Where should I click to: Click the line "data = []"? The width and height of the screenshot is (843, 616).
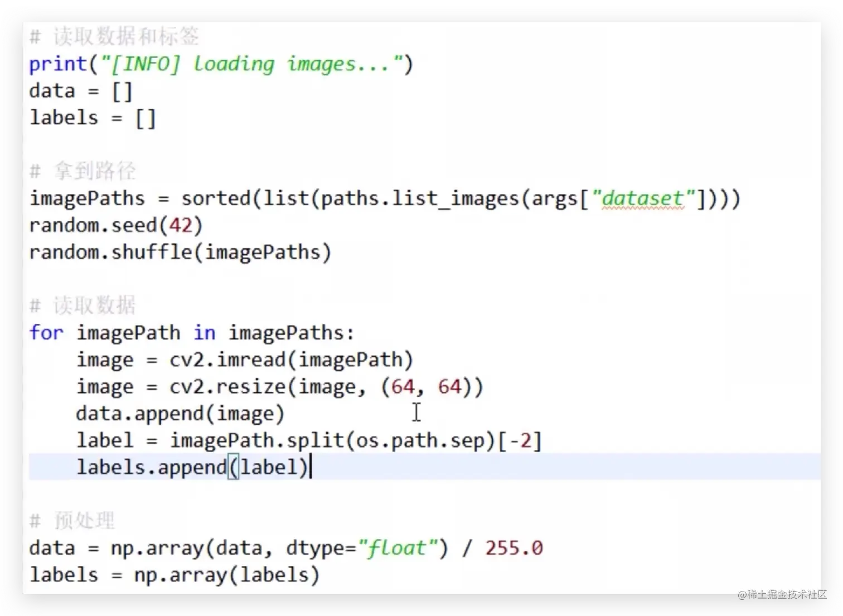click(x=81, y=91)
